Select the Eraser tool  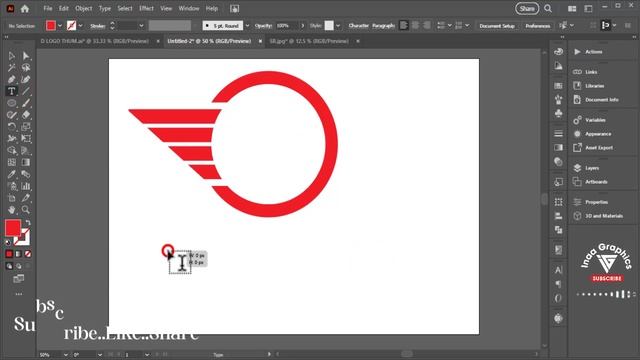pyautogui.click(x=26, y=115)
